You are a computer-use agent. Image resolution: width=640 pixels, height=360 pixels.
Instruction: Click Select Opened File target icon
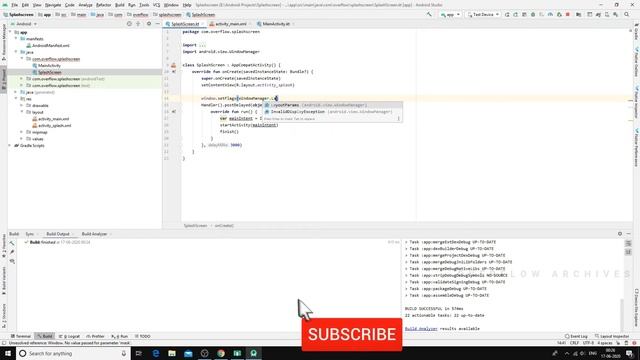click(129, 24)
